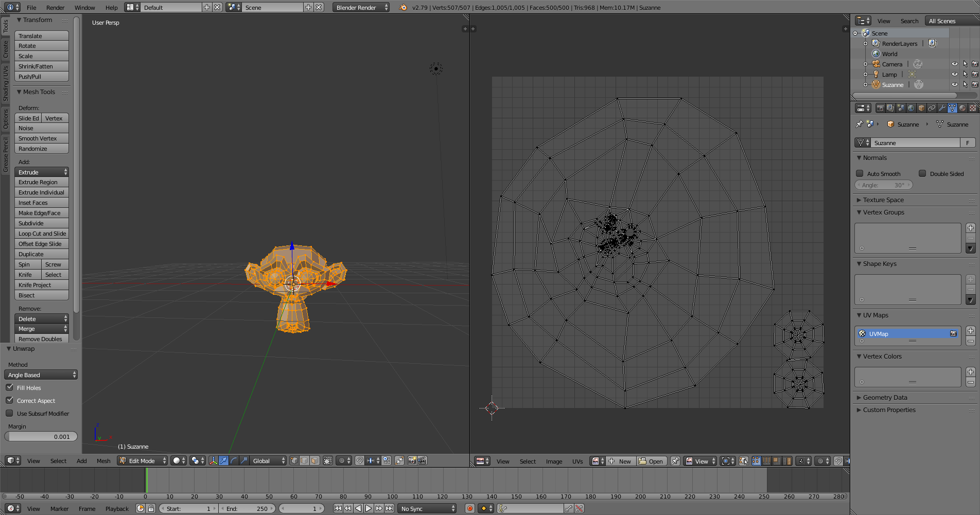
Task: Click New image button in UV editor
Action: 621,461
